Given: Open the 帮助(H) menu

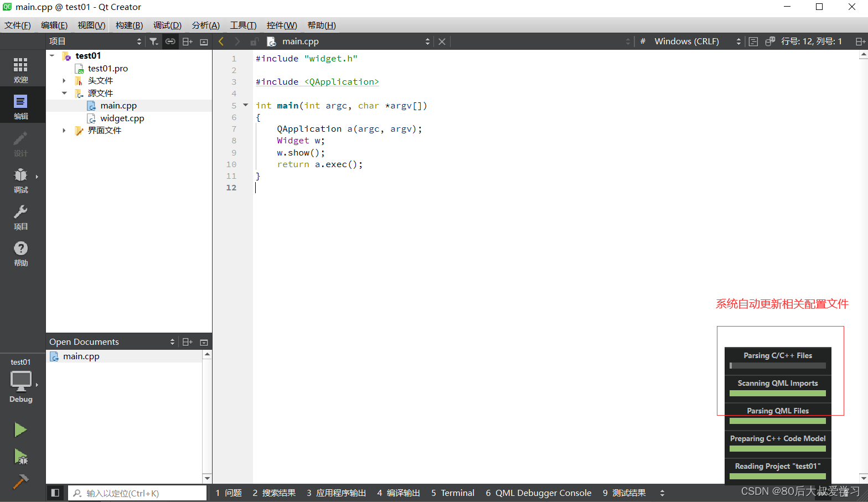Looking at the screenshot, I should pyautogui.click(x=321, y=25).
